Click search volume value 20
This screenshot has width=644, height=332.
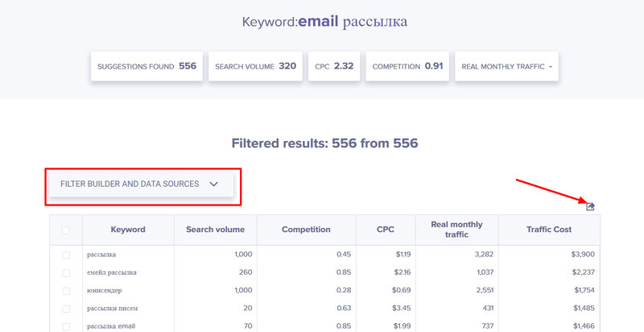pos(248,308)
